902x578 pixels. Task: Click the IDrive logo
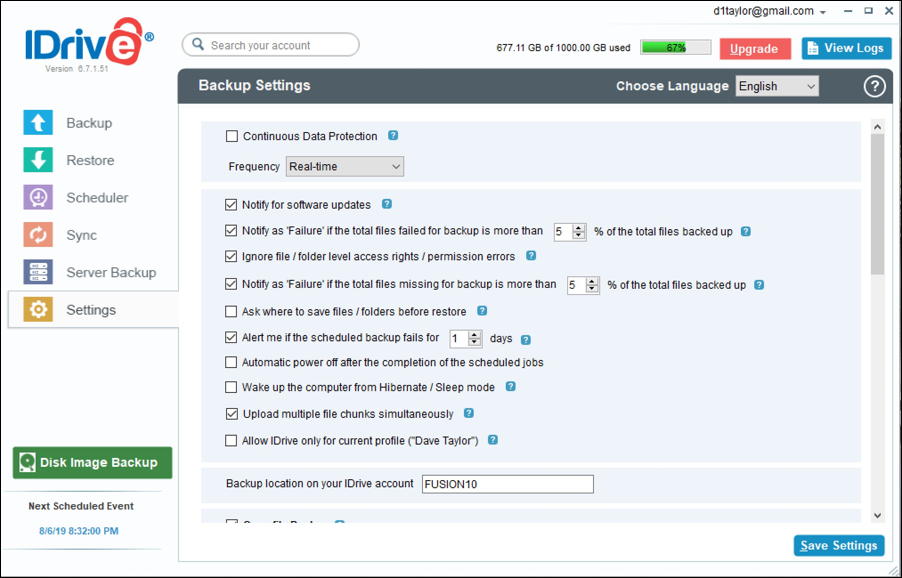click(x=89, y=43)
